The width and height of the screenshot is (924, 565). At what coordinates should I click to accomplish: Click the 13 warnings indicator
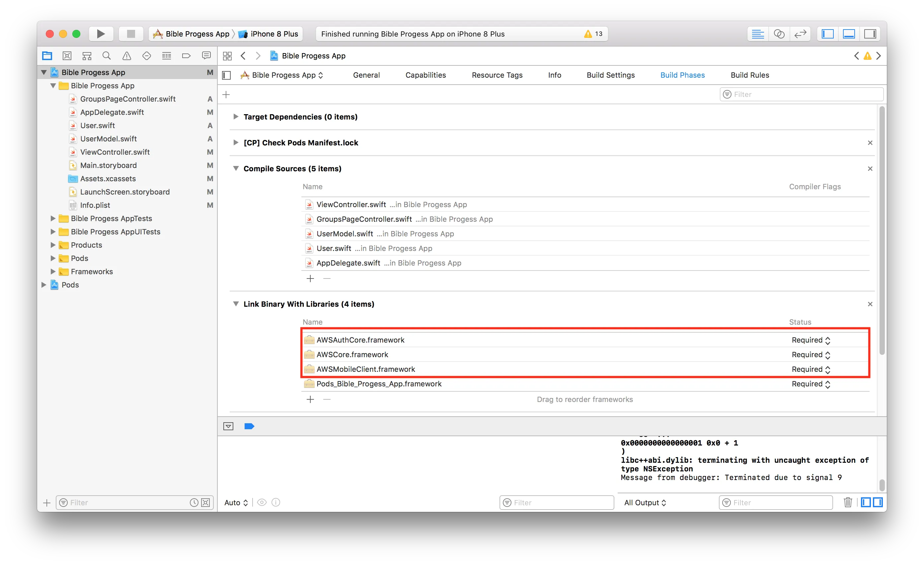(593, 34)
